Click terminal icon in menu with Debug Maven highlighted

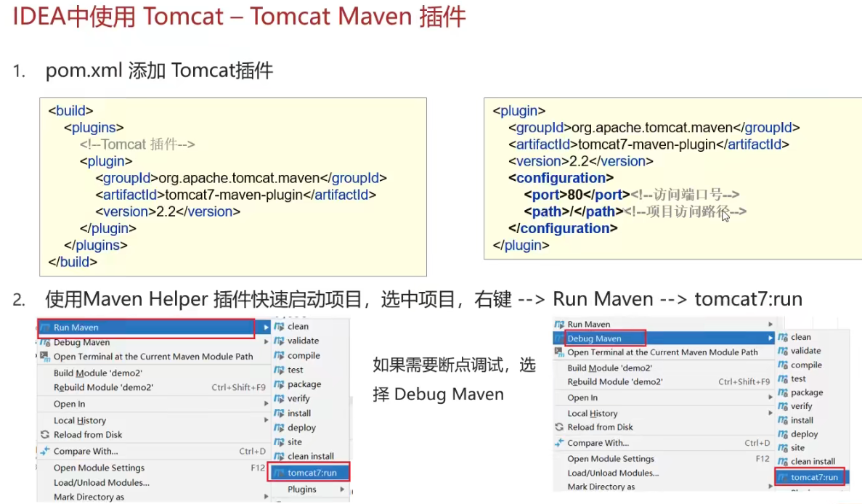tap(559, 351)
